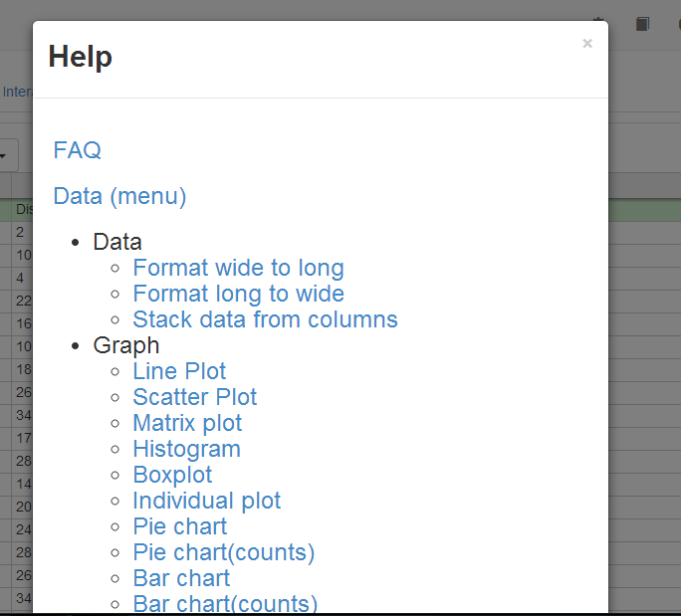The width and height of the screenshot is (681, 616).
Task: View Stack data from columns help
Action: [265, 319]
